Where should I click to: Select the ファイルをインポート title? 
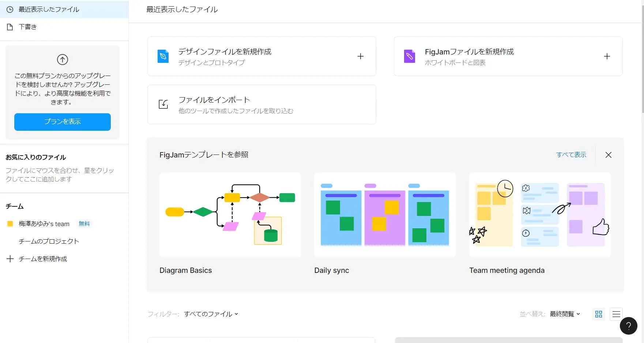tap(214, 100)
